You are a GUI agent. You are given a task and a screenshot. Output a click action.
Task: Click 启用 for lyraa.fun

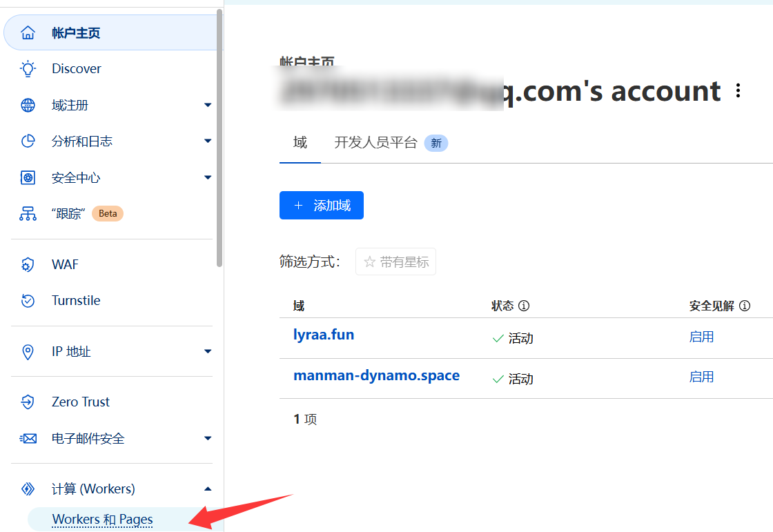click(701, 337)
